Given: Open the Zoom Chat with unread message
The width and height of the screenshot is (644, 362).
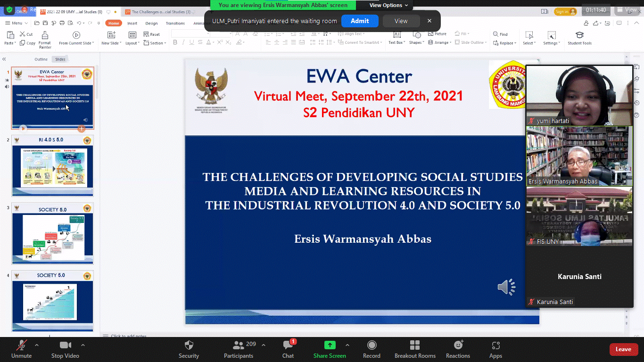Looking at the screenshot, I should pos(288,346).
